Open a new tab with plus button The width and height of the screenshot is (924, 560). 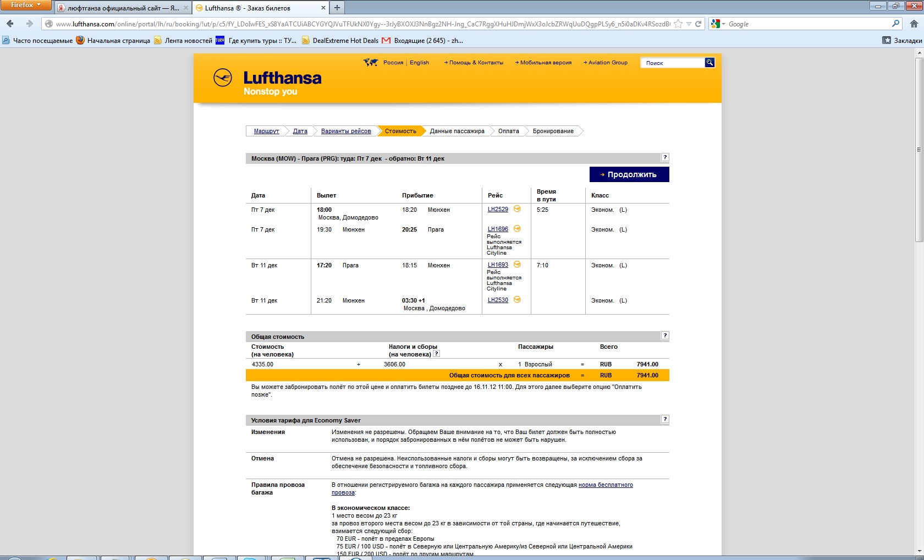pyautogui.click(x=337, y=8)
